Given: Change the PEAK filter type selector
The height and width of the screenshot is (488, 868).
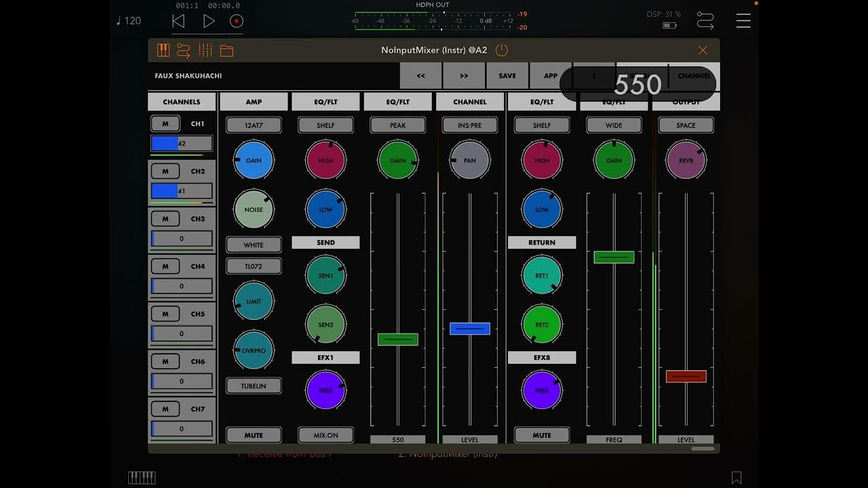Looking at the screenshot, I should point(398,125).
